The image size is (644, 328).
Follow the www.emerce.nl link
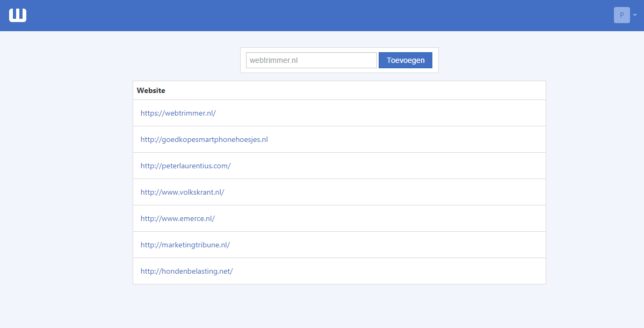(177, 218)
